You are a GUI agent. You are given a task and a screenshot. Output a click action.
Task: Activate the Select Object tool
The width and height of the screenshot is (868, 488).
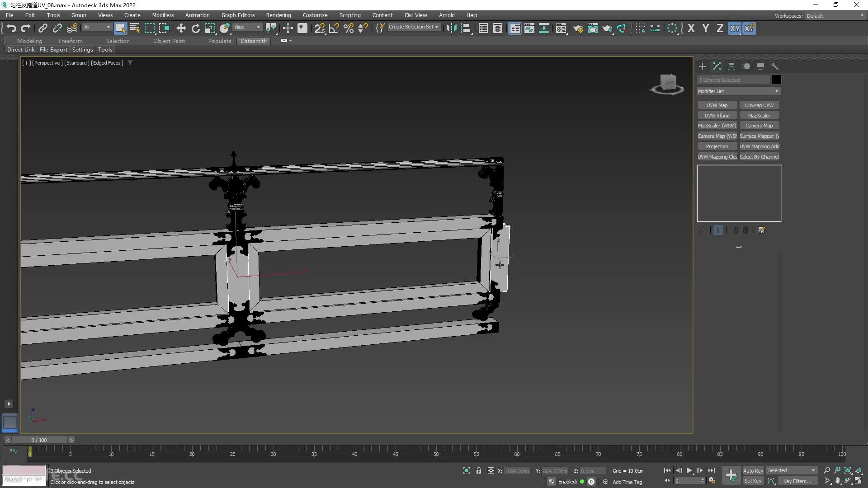click(120, 28)
